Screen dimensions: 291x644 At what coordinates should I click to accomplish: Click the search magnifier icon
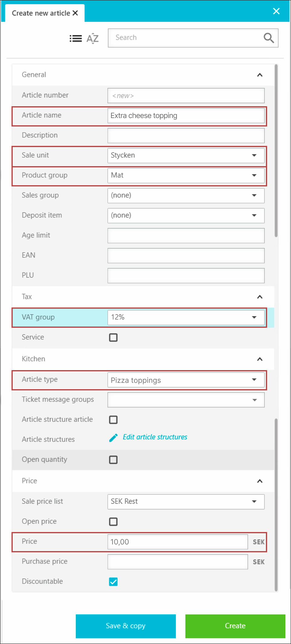click(268, 38)
